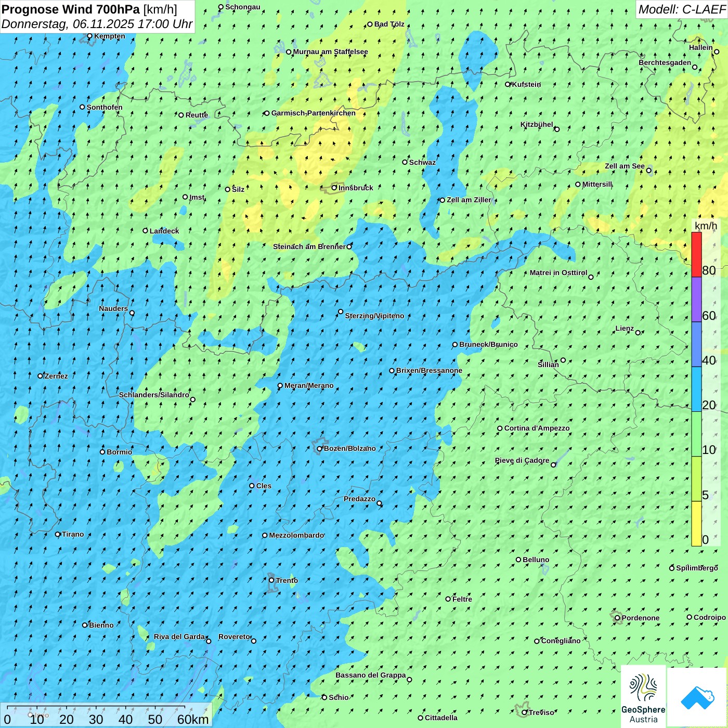Screen dimensions: 728x728
Task: Select the Bozen/Bolzano location marker
Action: 320,449
